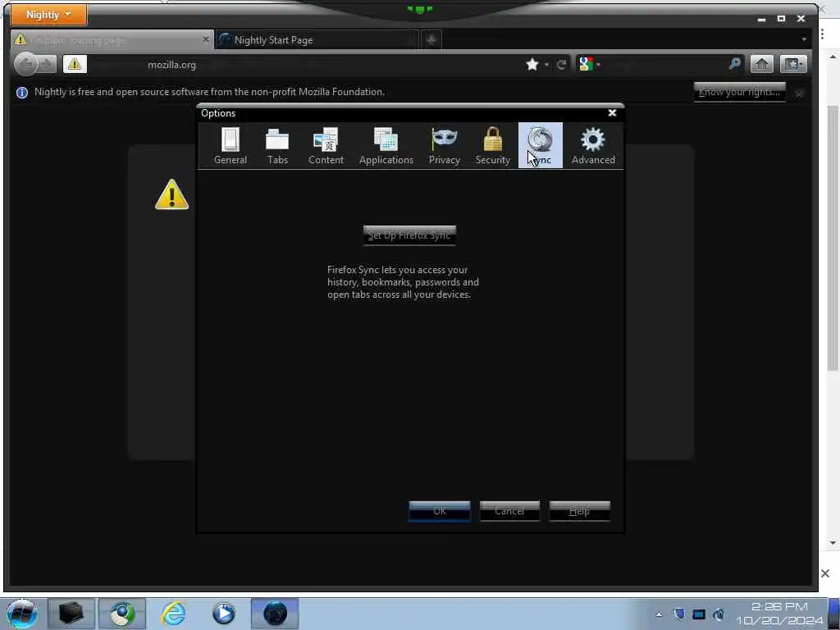The height and width of the screenshot is (630, 840).
Task: Click the three-dot menu at right edge
Action: click(822, 34)
